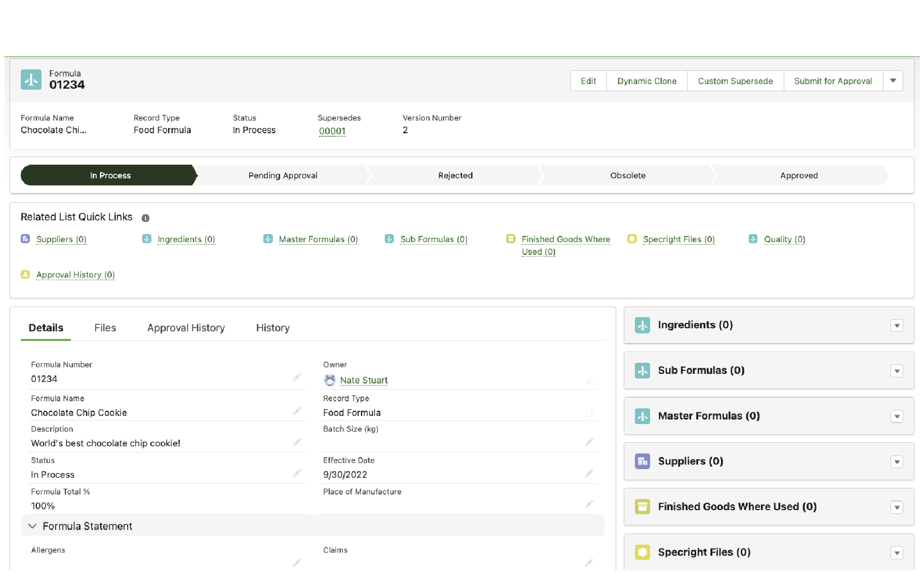Click the Dynamic Clone button
Screen dimensions: 924x574
[x=647, y=81]
